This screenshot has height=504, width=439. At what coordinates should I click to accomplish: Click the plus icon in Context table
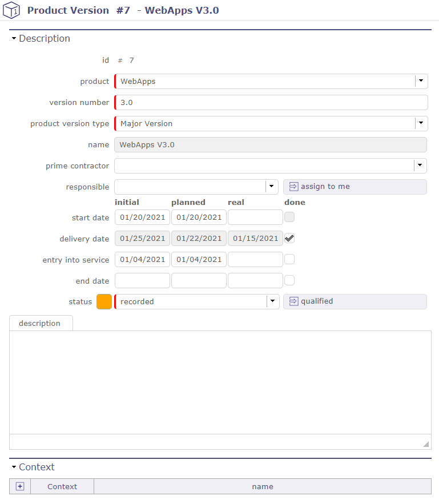point(20,486)
